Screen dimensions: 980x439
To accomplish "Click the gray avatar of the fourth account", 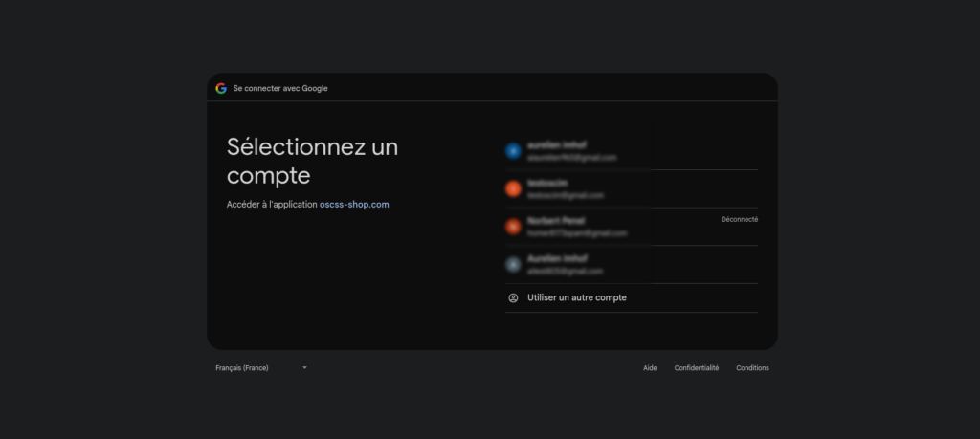I will 513,265.
